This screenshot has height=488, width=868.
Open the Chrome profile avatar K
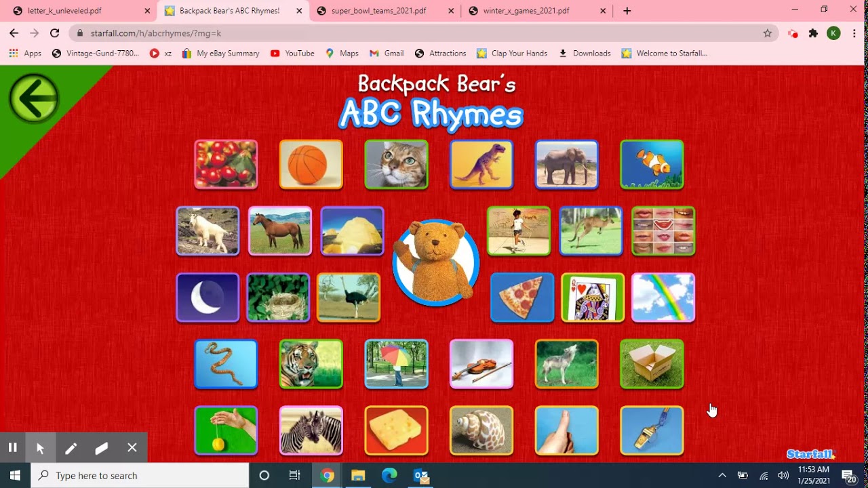pos(833,33)
